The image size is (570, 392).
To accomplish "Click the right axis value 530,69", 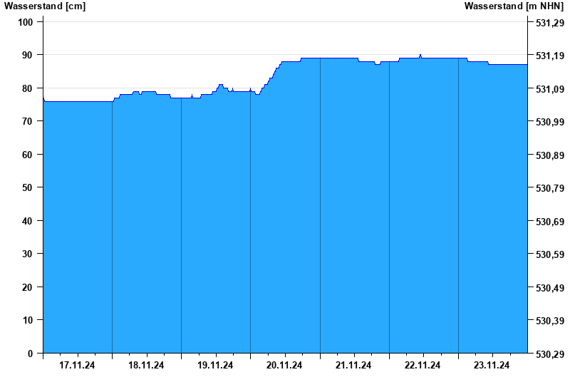I will 550,222.
